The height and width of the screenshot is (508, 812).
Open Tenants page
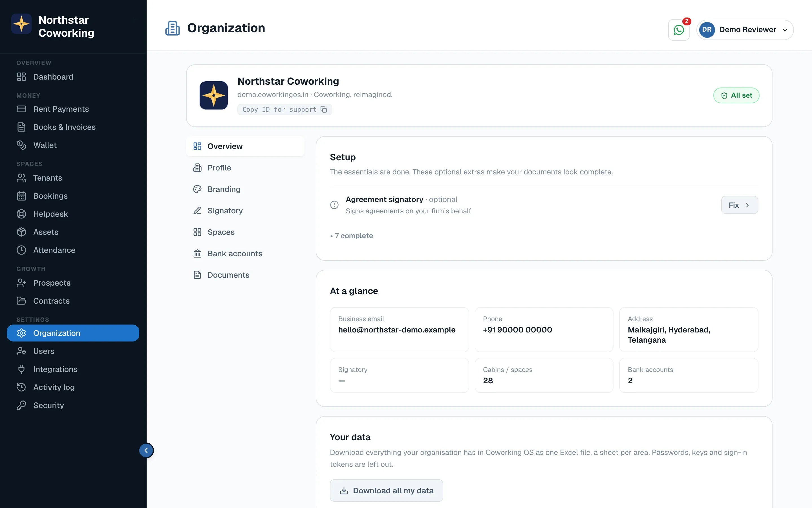point(73,178)
